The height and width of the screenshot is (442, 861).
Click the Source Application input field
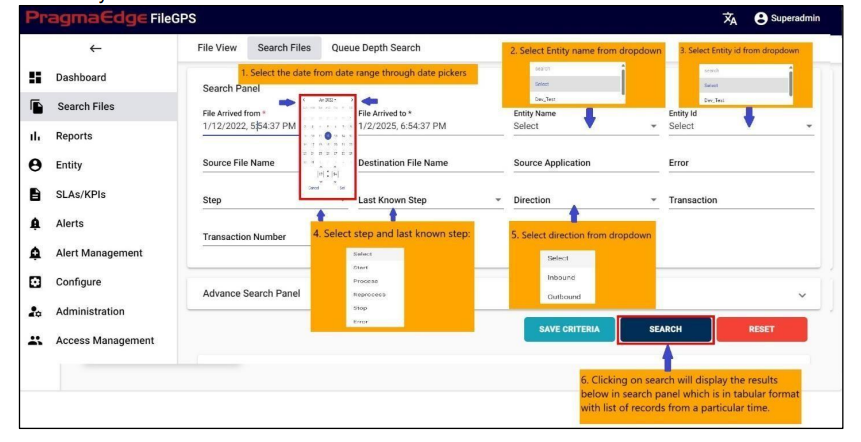(x=585, y=163)
